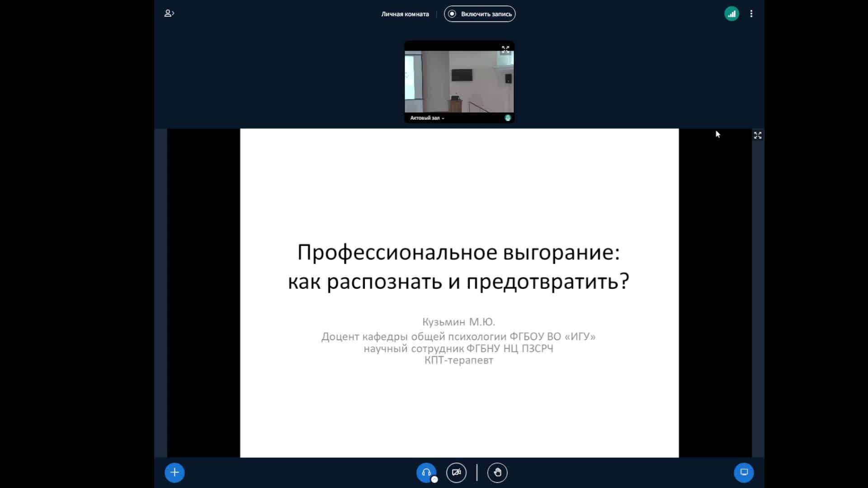This screenshot has width=868, height=488.
Task: Toggle the users list panel icon
Action: click(169, 14)
